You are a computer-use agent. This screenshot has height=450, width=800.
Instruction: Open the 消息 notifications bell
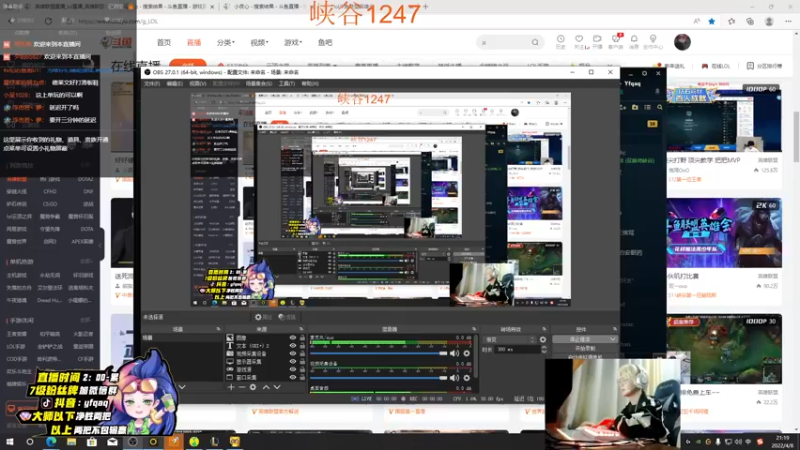[634, 42]
